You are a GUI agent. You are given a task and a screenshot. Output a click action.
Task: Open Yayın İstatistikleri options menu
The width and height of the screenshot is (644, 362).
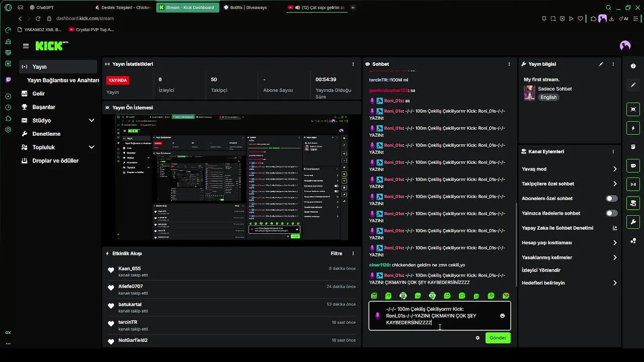click(x=353, y=64)
